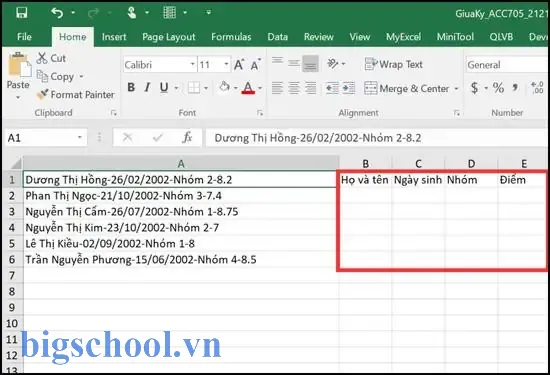Viewport: 550px width, 375px height.
Task: Open the Borders options arrow
Action: click(206, 88)
